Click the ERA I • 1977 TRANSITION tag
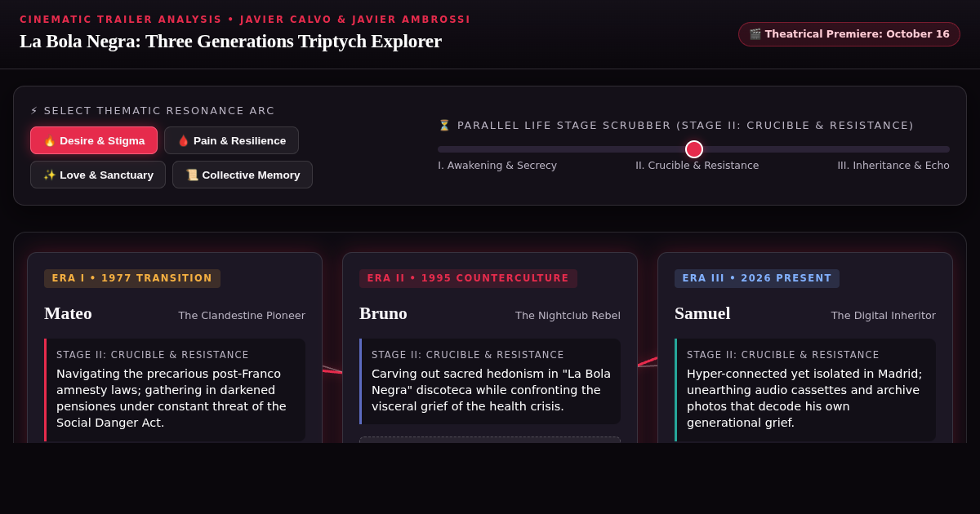Viewport: 980px width, 514px height. (132, 278)
